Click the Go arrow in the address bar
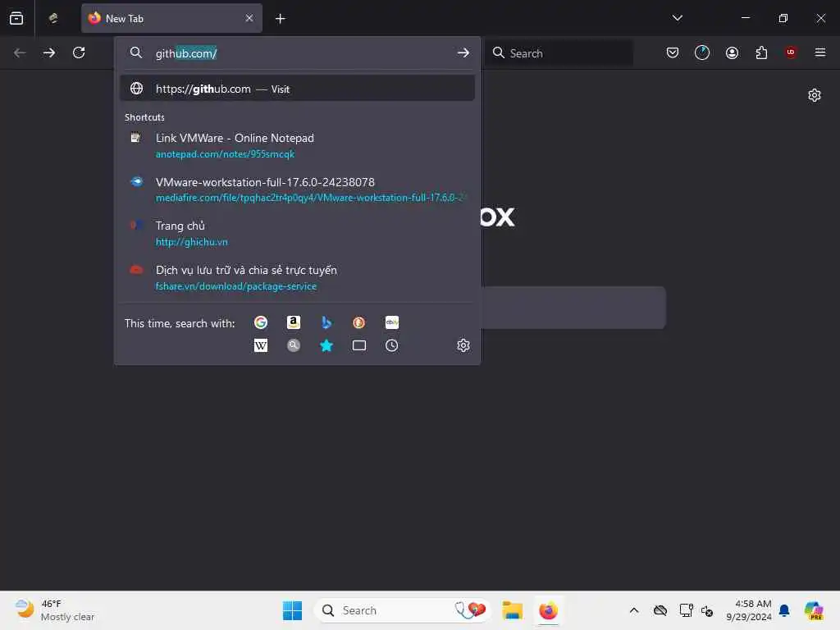 (x=463, y=53)
